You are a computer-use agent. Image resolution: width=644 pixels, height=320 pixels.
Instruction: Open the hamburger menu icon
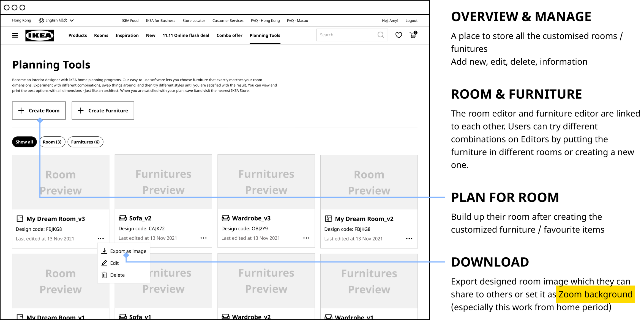pos(15,35)
